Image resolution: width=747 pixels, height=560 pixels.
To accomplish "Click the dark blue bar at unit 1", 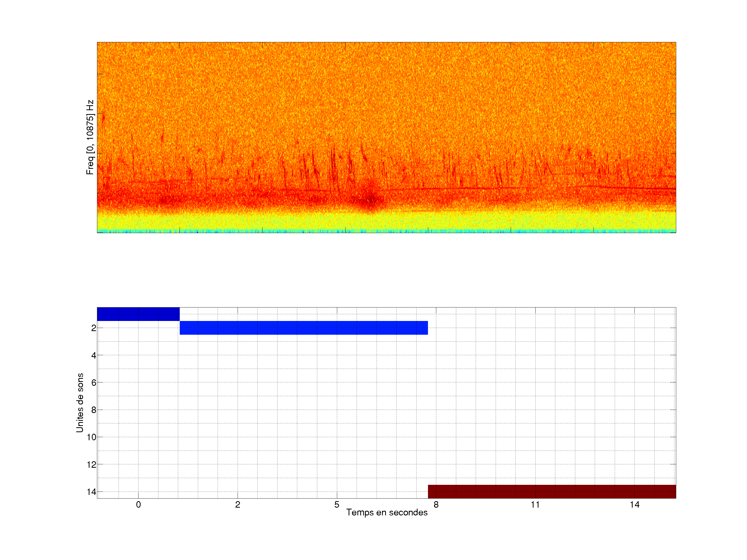I will [138, 314].
